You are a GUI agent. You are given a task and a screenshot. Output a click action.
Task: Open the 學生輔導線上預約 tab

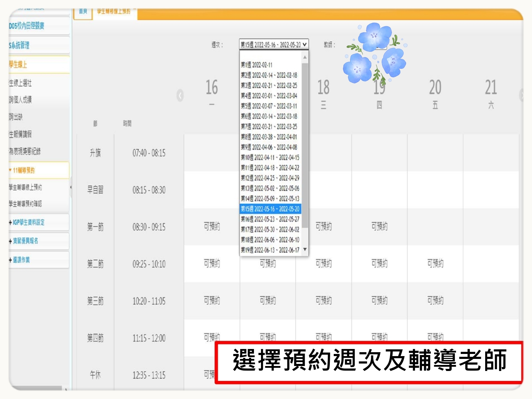[x=114, y=12]
